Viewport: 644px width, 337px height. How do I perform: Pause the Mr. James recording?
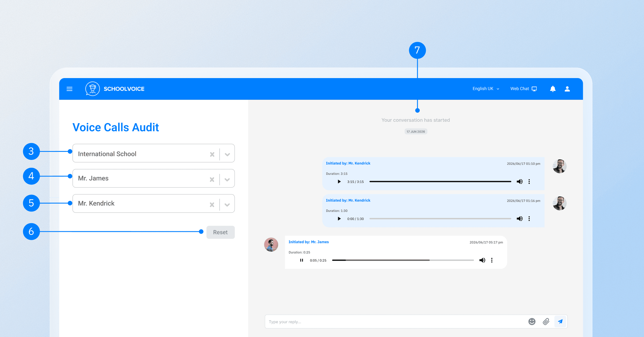(x=302, y=260)
